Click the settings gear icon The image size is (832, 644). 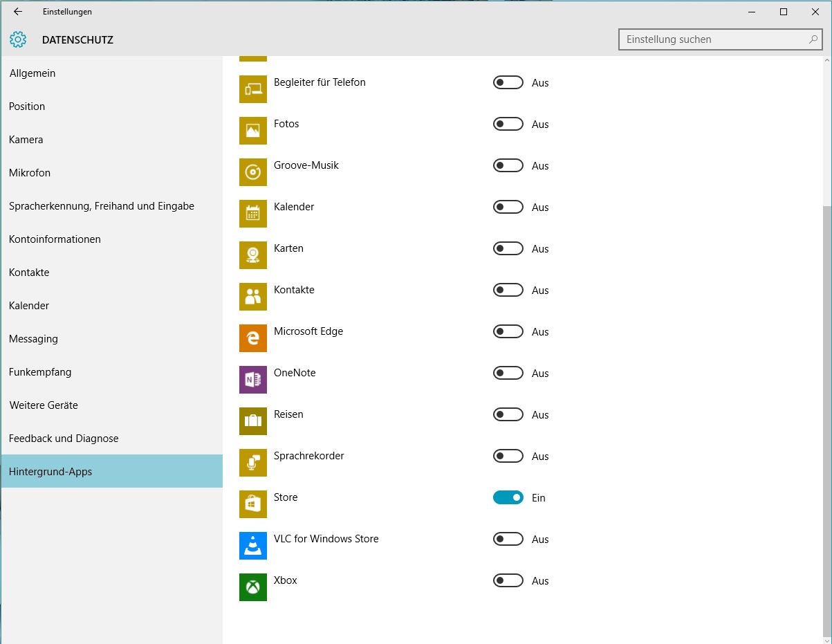coord(18,39)
